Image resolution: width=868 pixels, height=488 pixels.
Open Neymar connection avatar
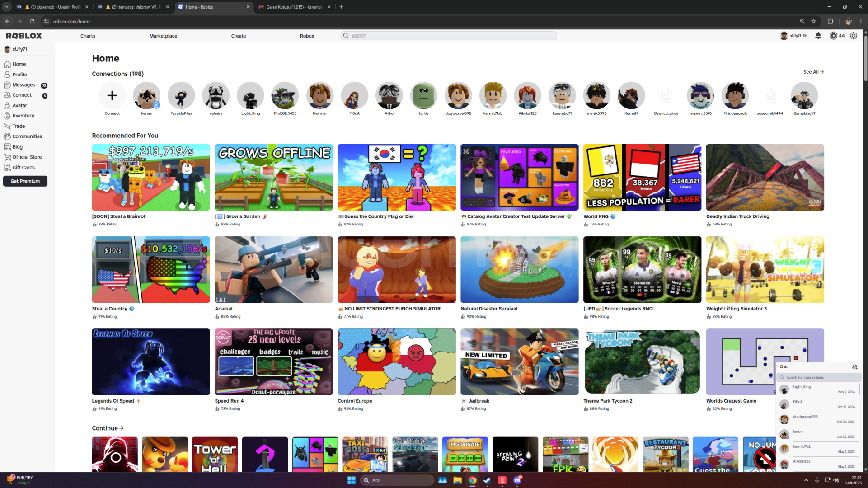point(319,95)
